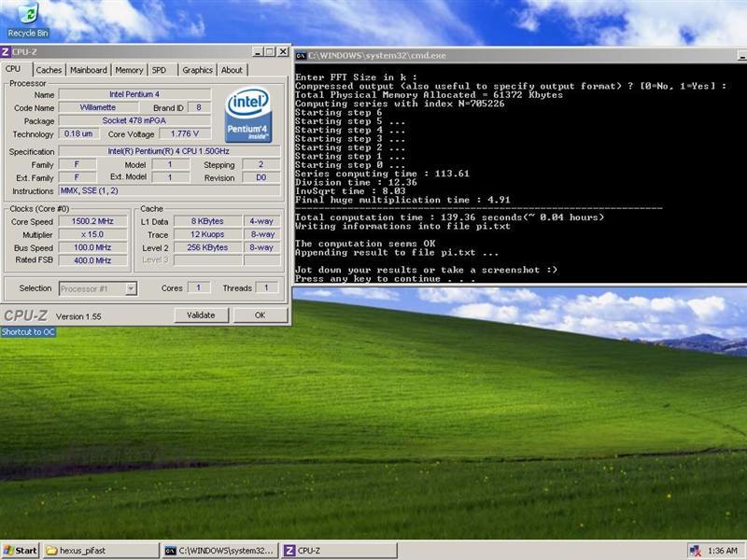Click the Technology value 0.18 um
This screenshot has width=747, height=560.
(x=79, y=133)
